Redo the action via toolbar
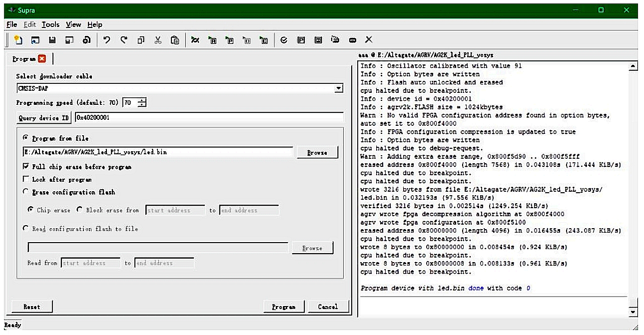Image resolution: width=644 pixels, height=335 pixels. [x=124, y=39]
